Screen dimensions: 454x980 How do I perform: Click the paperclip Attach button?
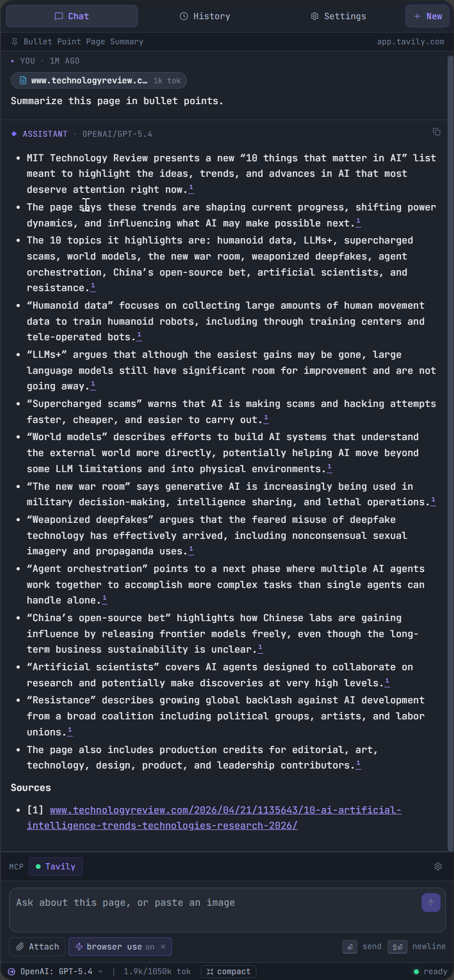[37, 946]
